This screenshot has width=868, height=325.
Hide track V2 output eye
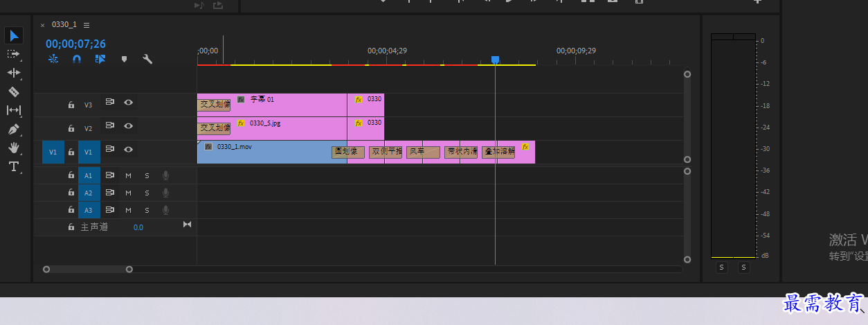click(x=128, y=125)
